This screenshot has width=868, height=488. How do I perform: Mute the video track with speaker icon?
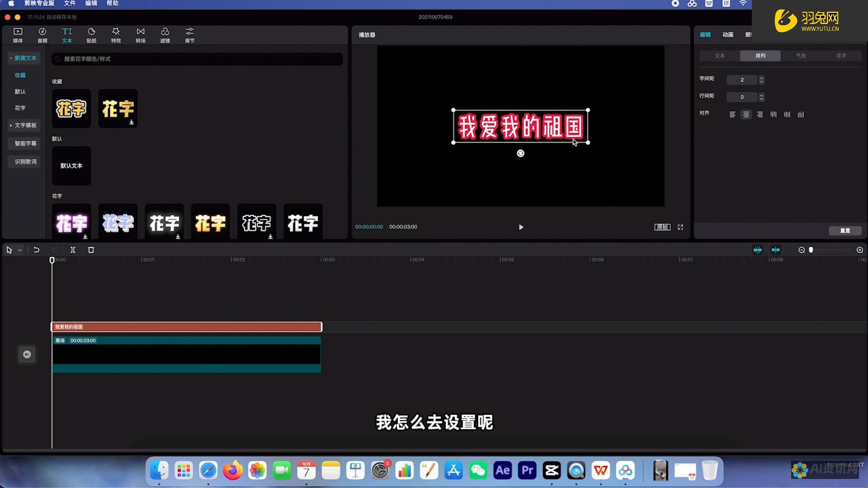coord(27,354)
